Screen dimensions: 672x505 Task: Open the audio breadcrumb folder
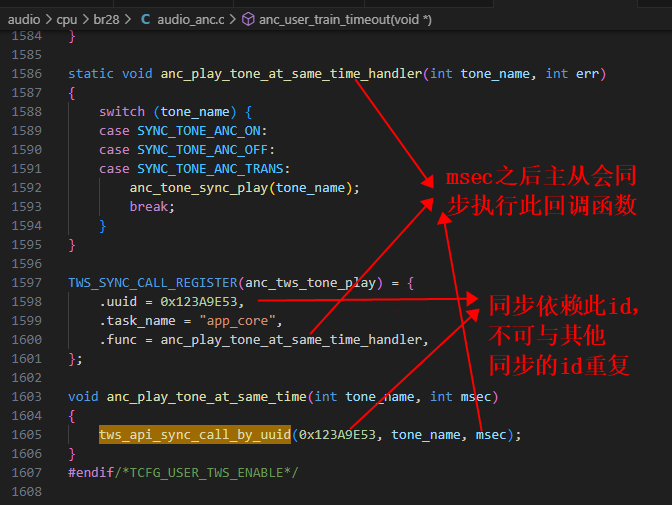click(24, 20)
